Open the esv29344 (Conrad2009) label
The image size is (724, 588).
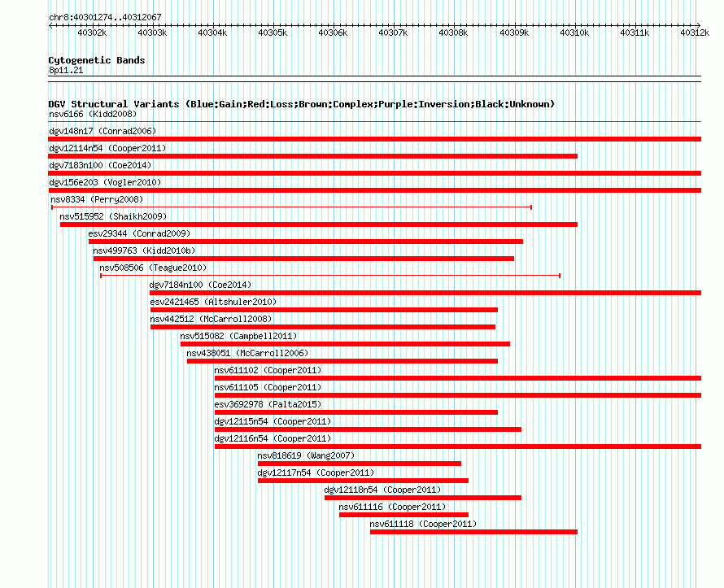point(139,233)
